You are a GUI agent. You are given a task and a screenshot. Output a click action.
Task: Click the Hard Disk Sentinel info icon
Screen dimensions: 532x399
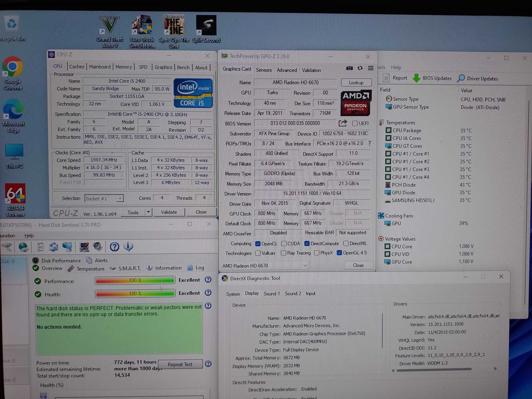point(128,247)
